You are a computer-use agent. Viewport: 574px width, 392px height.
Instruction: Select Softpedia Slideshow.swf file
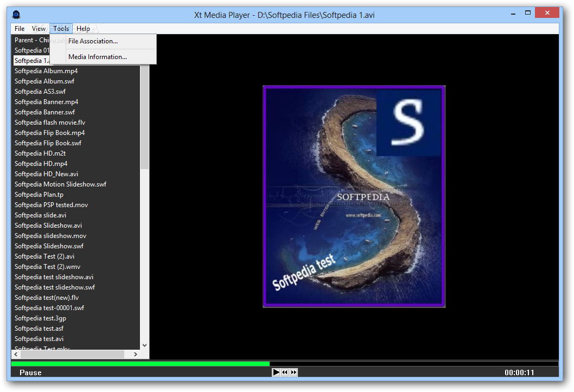pyautogui.click(x=49, y=246)
